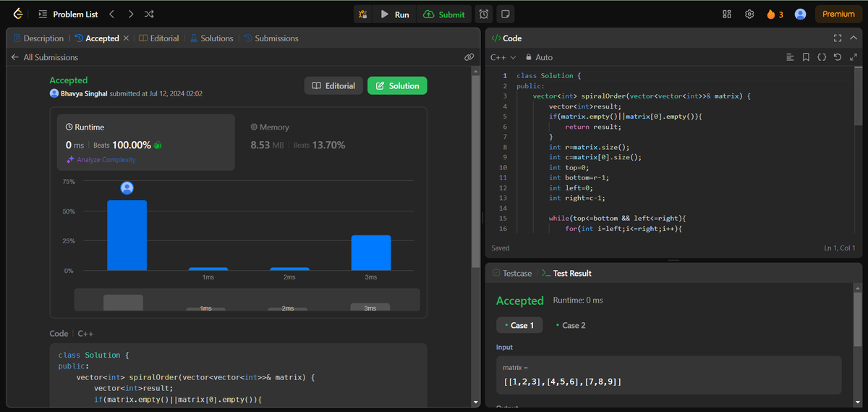Open the Problem List panel
Viewport: 868px width, 412px height.
68,14
